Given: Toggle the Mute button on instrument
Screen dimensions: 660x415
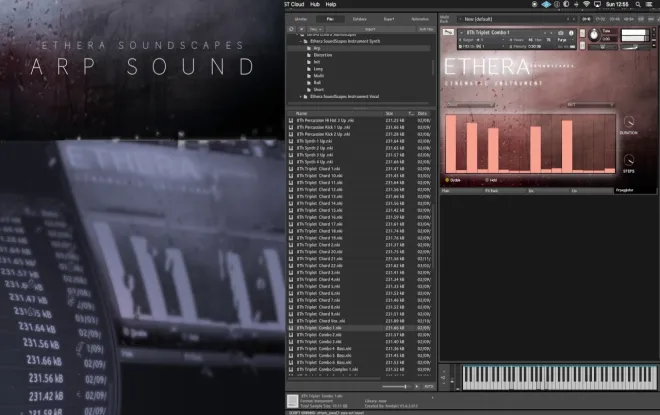Looking at the screenshot, I should click(x=583, y=45).
